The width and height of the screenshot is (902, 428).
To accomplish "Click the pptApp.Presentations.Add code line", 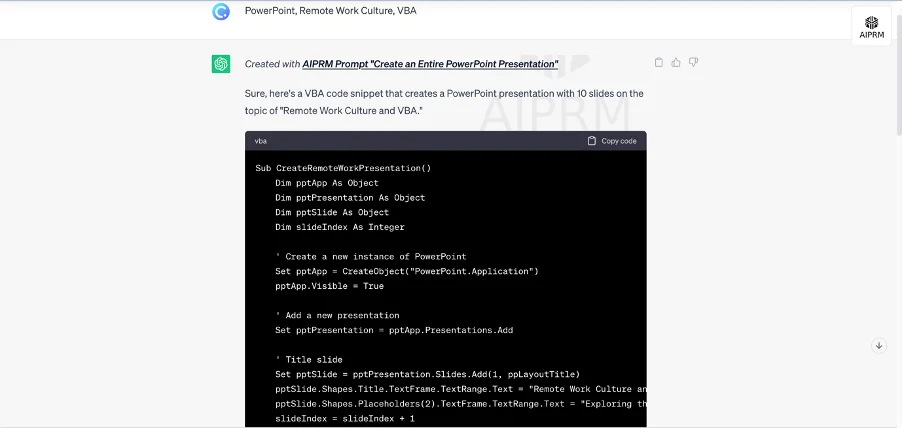I will pyautogui.click(x=394, y=330).
